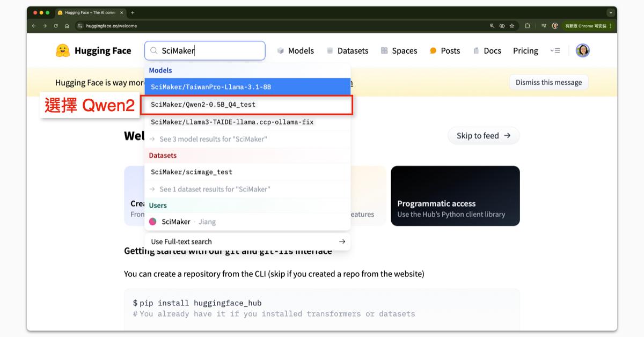Open Docs in the navigation bar
Image resolution: width=644 pixels, height=337 pixels.
click(487, 50)
